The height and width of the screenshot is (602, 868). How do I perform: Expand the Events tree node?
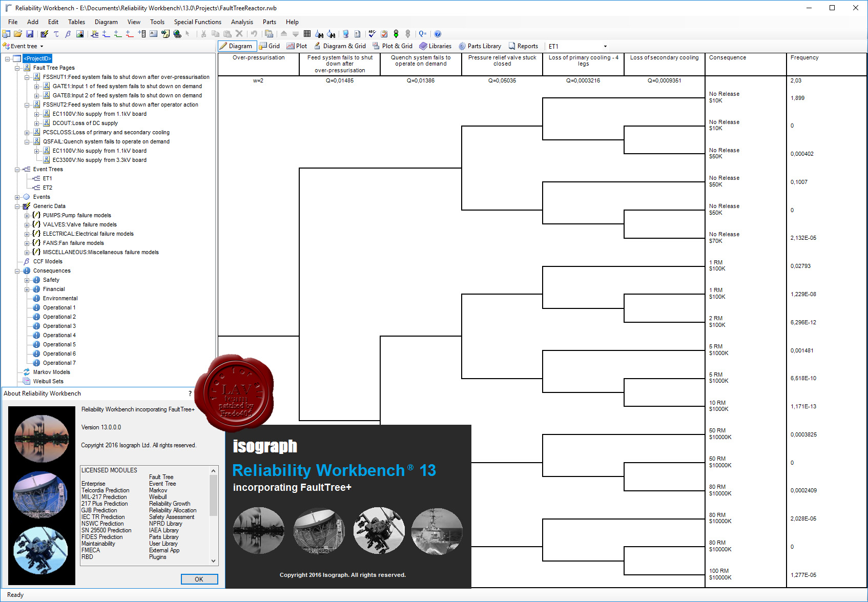[17, 197]
